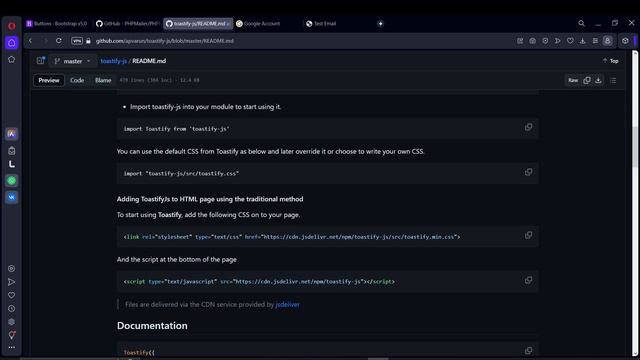The height and width of the screenshot is (360, 640).
Task: Copy the script tag snippet
Action: 528,280
